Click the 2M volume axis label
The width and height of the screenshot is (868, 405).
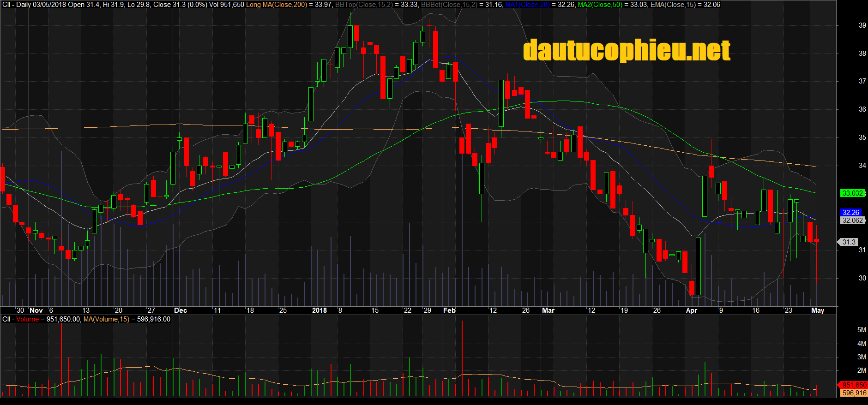coord(862,370)
